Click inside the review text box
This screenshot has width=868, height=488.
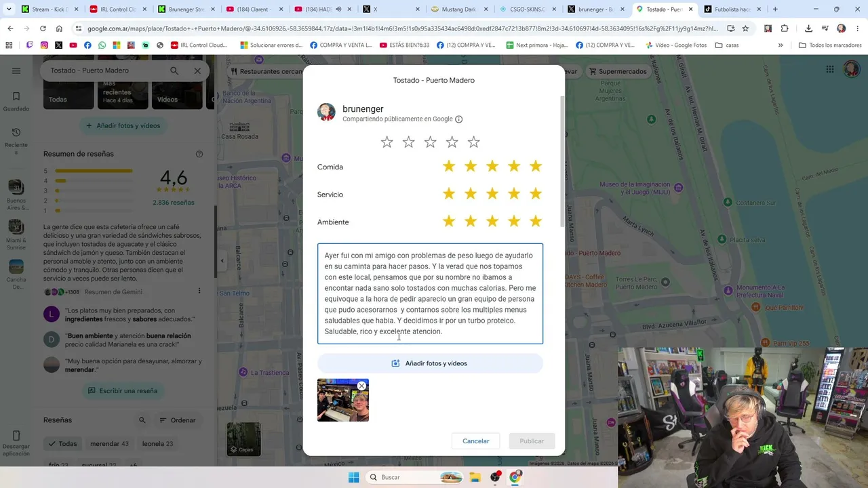(x=430, y=293)
